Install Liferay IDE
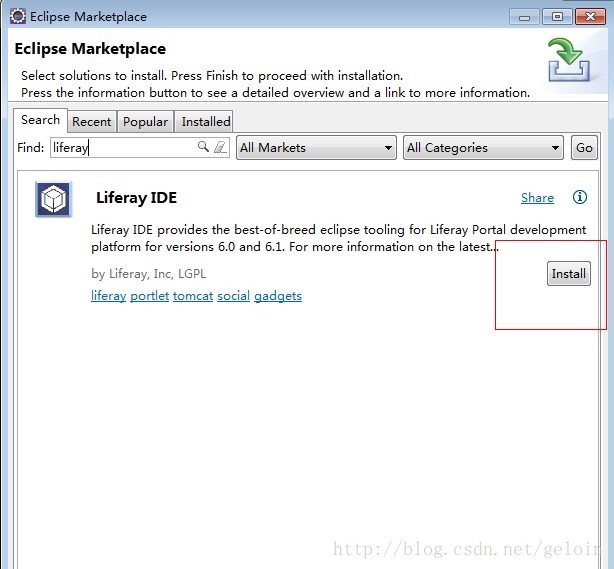614x569 pixels. coord(569,274)
